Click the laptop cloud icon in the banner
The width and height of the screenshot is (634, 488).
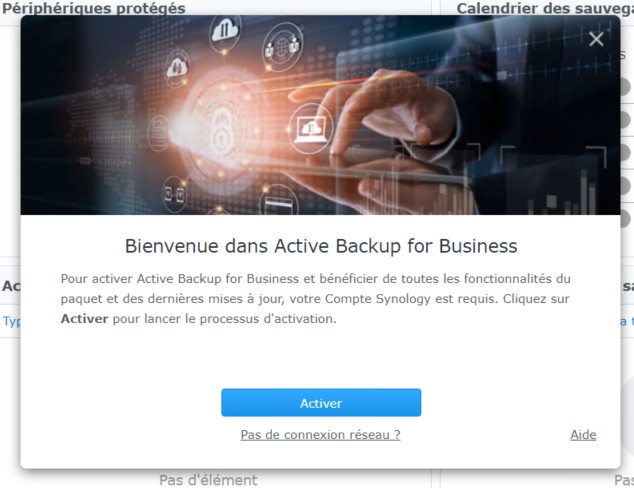(311, 129)
